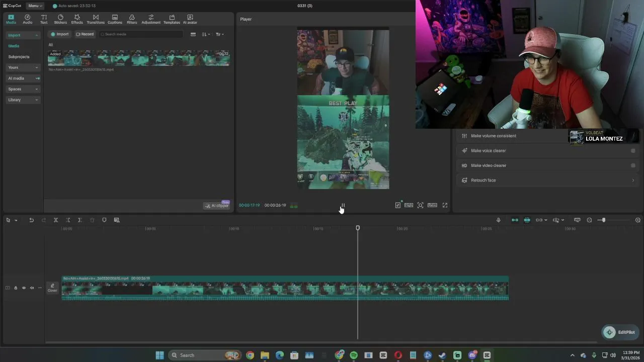This screenshot has height=362, width=644.
Task: Open the Menu dropdown in the title bar
Action: pyautogui.click(x=34, y=6)
